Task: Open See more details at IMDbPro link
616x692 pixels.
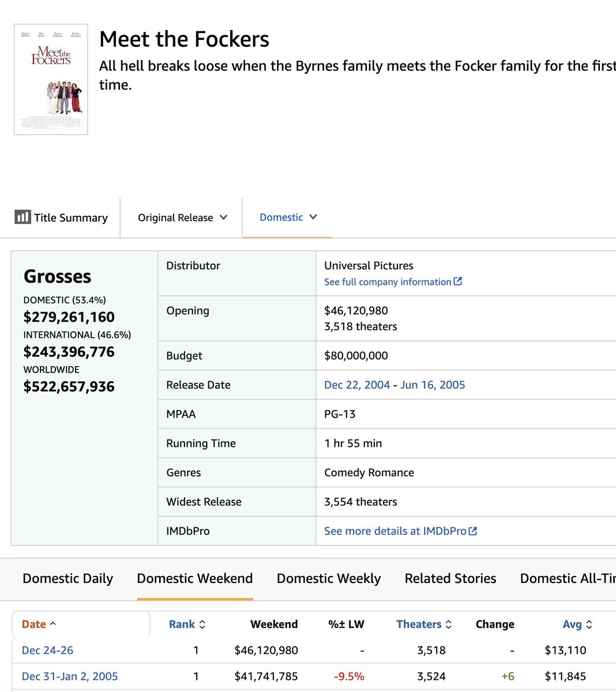Action: click(x=395, y=531)
